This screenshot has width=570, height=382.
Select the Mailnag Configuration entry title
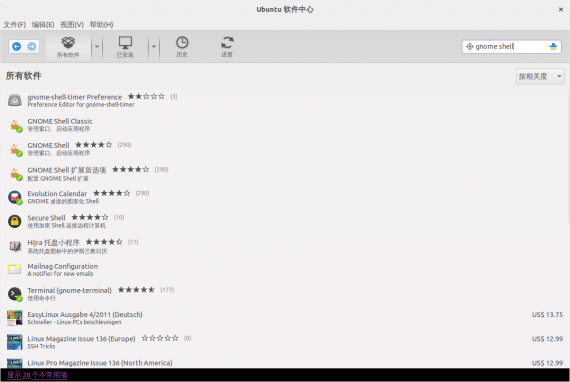(x=63, y=266)
